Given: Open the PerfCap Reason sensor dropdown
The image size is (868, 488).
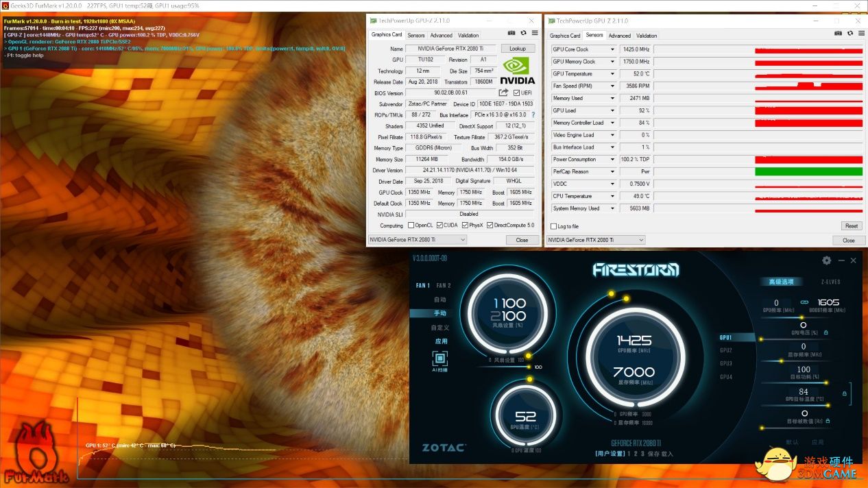Looking at the screenshot, I should (612, 171).
